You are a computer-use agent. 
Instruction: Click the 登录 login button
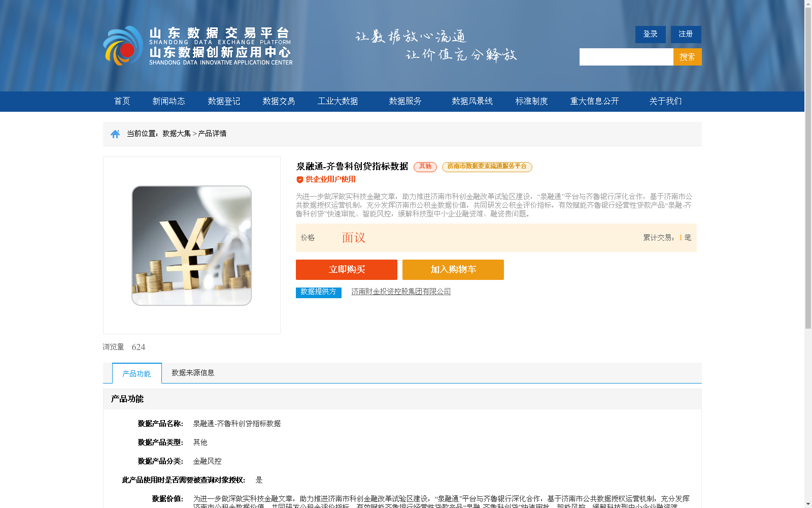pos(650,34)
